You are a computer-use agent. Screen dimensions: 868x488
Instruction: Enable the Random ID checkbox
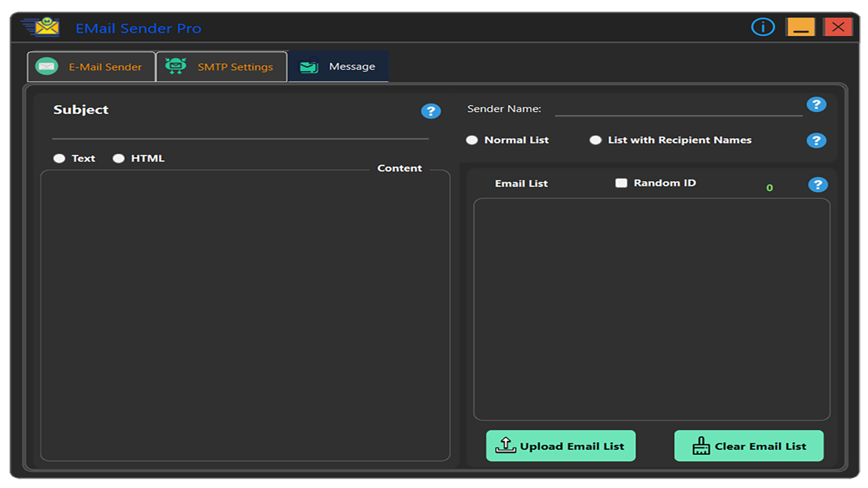click(621, 182)
